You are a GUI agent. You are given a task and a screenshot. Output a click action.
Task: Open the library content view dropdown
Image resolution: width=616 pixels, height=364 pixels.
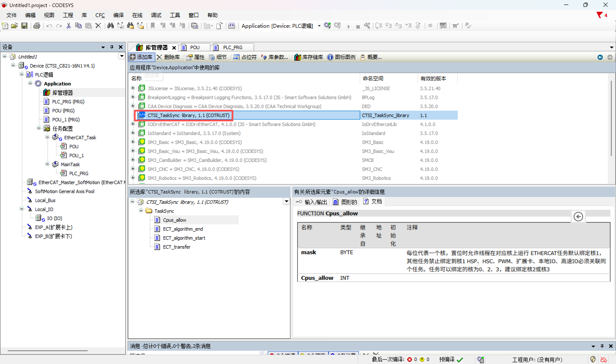click(x=286, y=201)
